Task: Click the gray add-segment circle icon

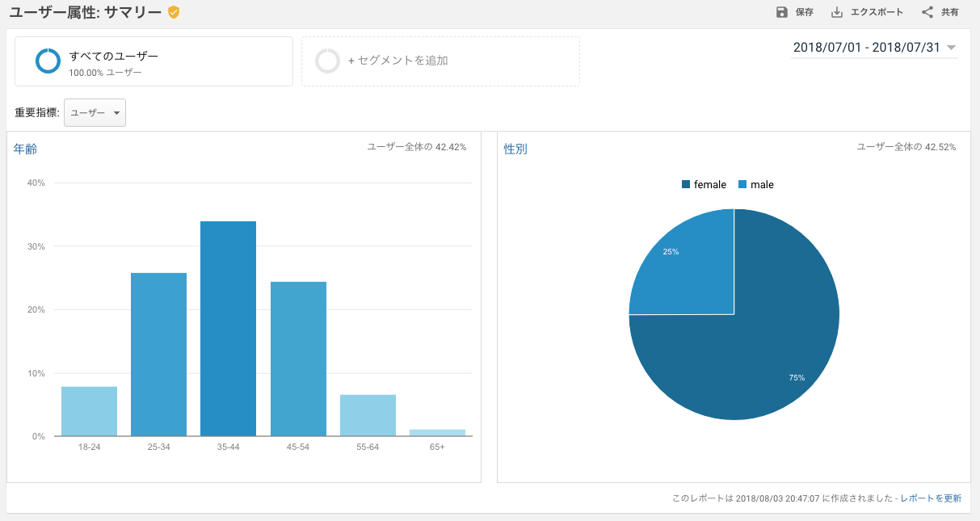Action: 327,61
